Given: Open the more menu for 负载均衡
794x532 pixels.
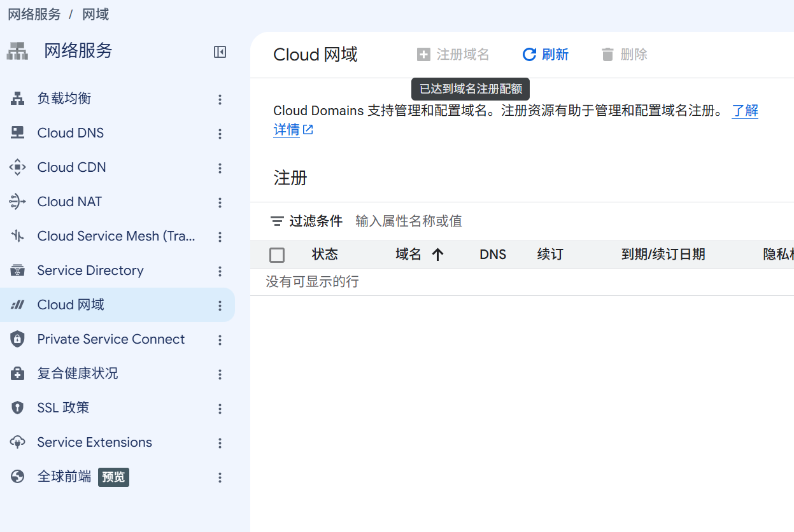Looking at the screenshot, I should click(220, 99).
